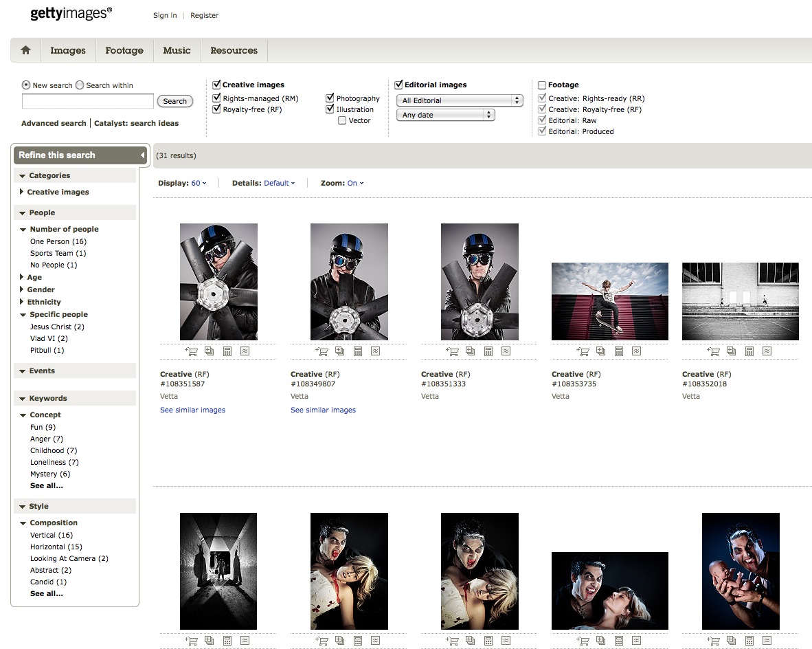The width and height of the screenshot is (812, 649).
Task: Click the skateboarder jumping thumbnail
Action: (x=609, y=301)
